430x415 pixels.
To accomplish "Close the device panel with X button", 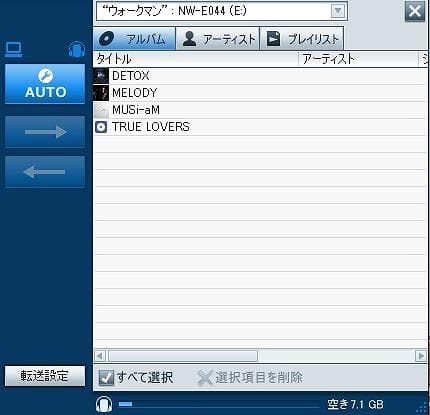I will 415,11.
